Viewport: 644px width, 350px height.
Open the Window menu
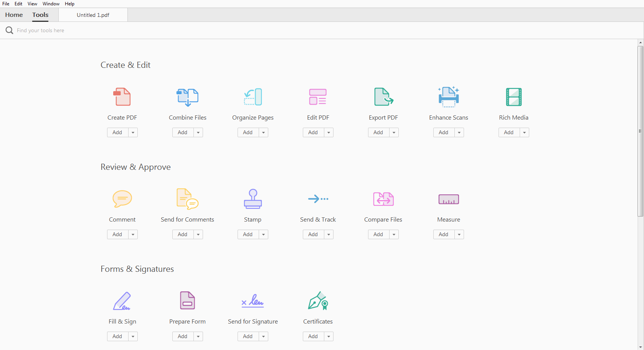pos(51,4)
